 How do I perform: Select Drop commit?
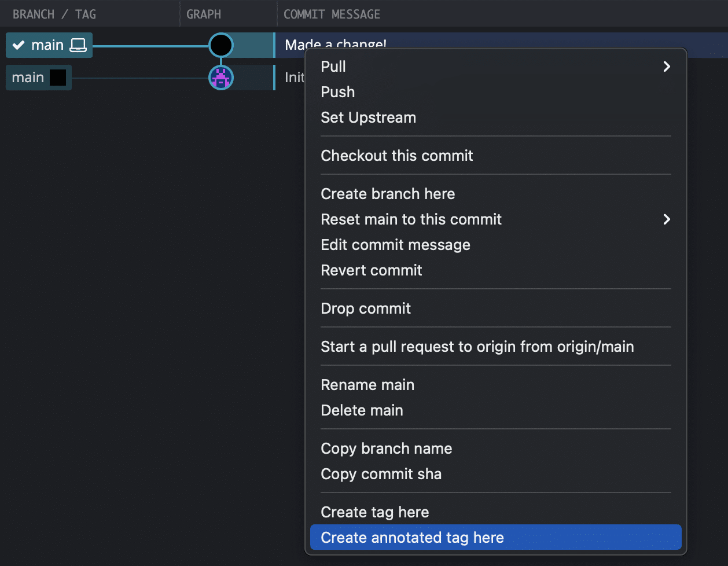tap(366, 308)
